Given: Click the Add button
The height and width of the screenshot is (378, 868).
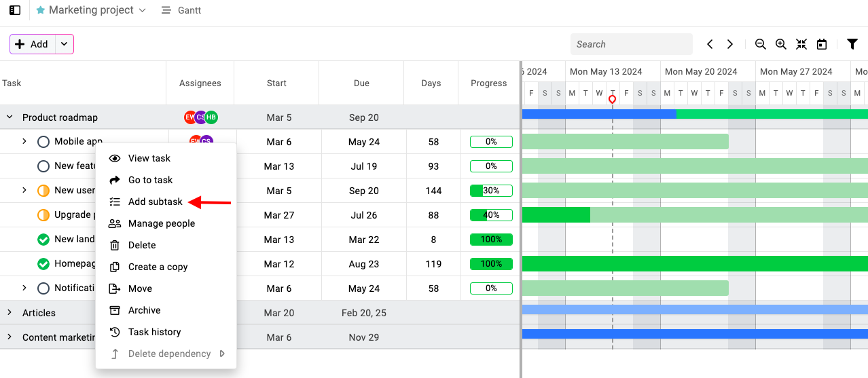Looking at the screenshot, I should (32, 44).
